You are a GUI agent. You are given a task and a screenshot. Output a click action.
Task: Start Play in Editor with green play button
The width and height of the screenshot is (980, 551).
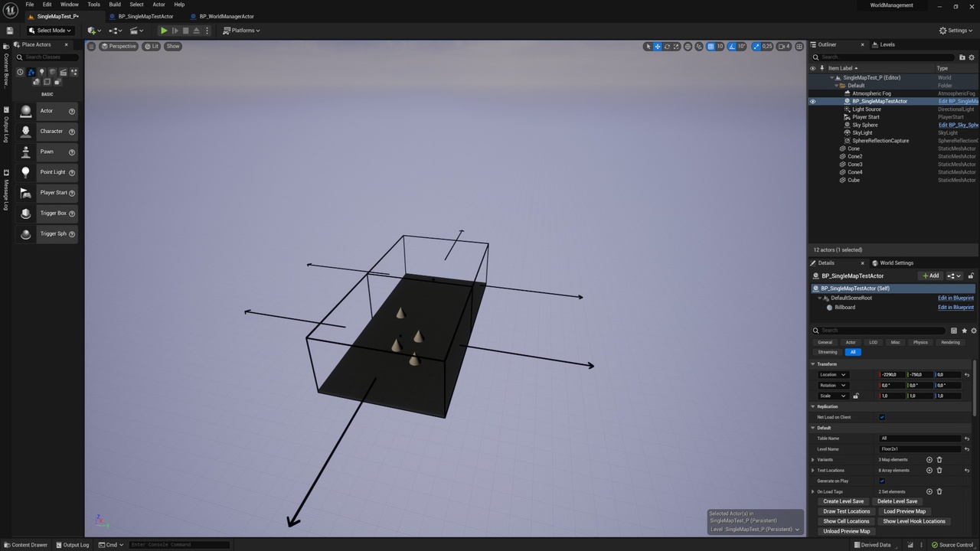(x=163, y=31)
